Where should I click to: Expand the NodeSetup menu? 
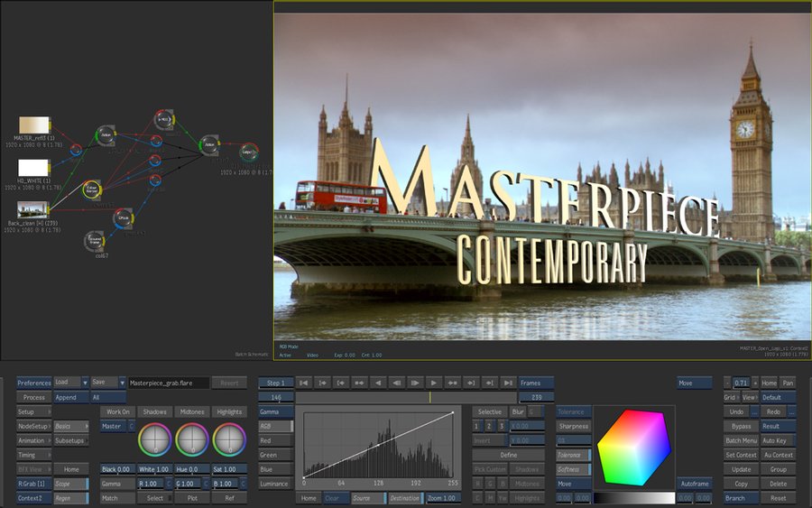coord(33,426)
